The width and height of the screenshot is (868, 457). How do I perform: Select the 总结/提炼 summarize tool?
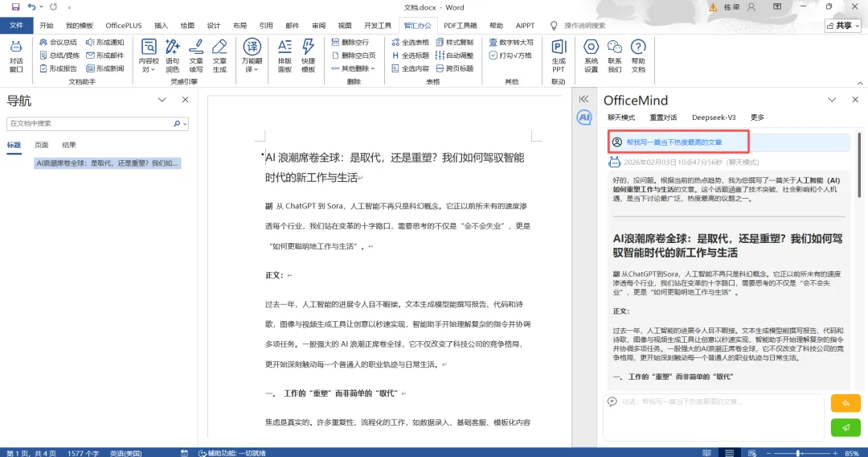click(x=59, y=56)
